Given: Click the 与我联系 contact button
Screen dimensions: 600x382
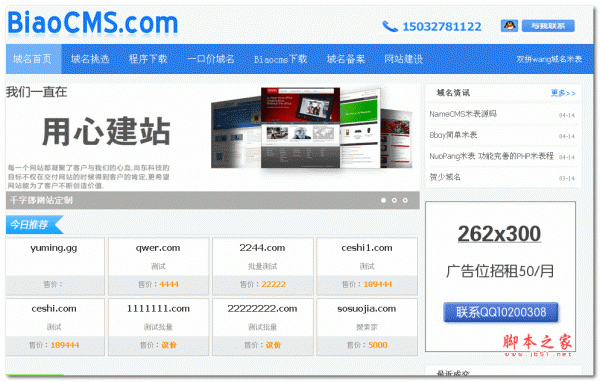Looking at the screenshot, I should (x=548, y=26).
